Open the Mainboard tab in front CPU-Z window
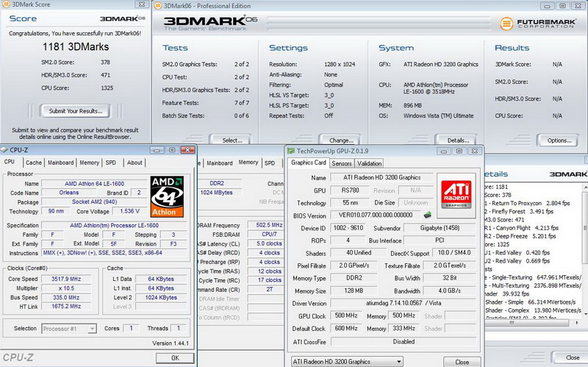588x367 pixels. click(x=60, y=163)
